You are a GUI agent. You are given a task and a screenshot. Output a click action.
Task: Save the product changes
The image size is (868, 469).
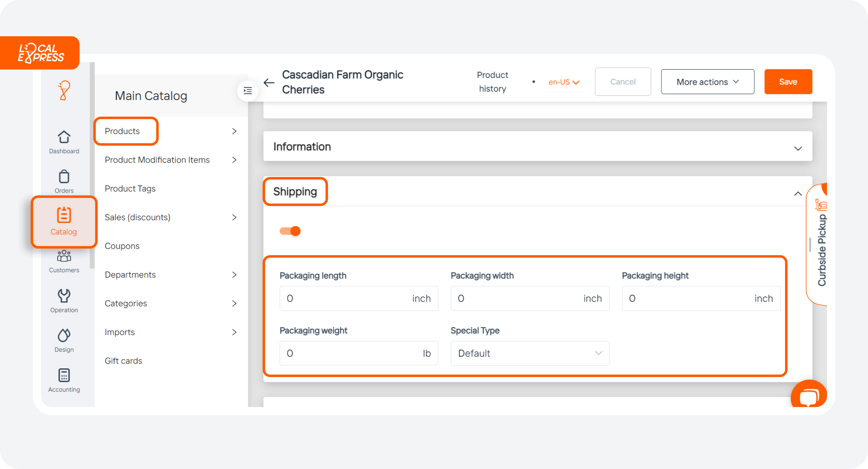[788, 82]
